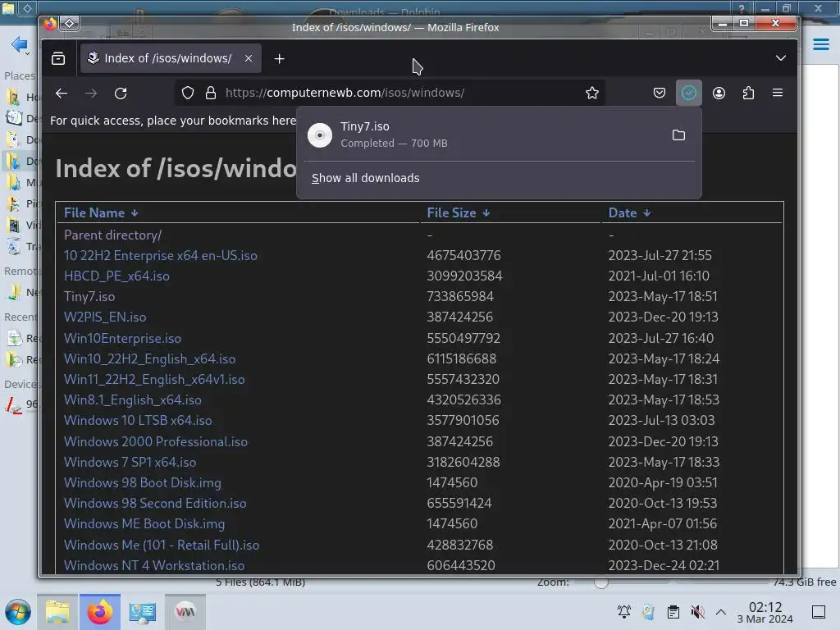Switch to the file manager taskbar icon

point(57,612)
